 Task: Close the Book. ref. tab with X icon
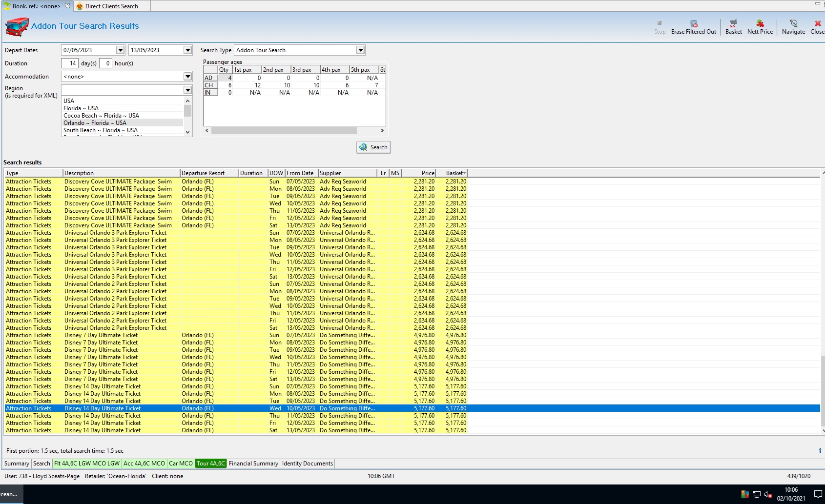67,6
